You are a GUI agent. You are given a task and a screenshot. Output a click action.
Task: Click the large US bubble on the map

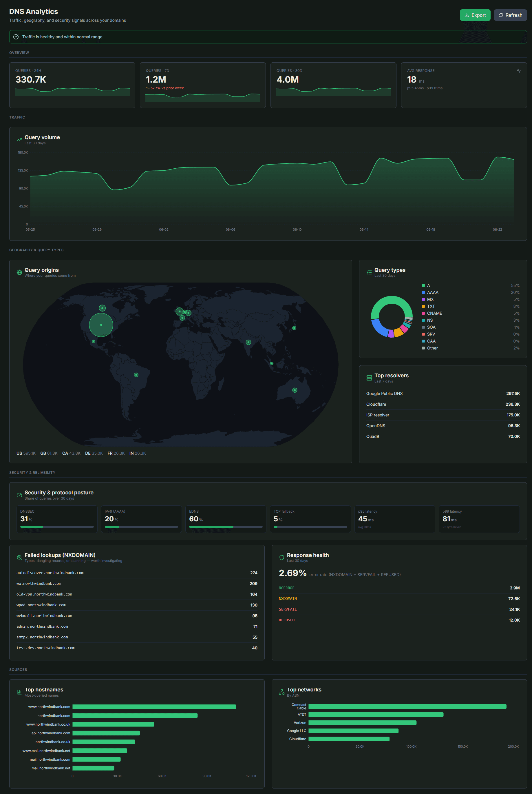click(101, 325)
